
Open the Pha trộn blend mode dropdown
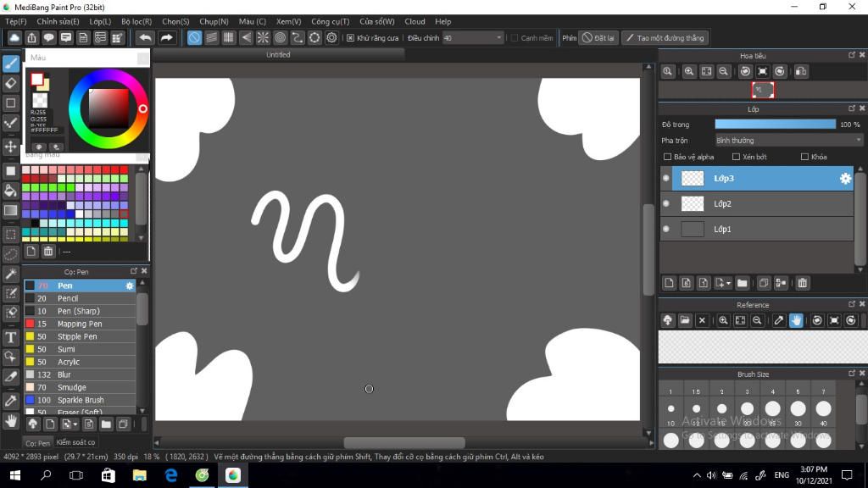[x=788, y=141]
